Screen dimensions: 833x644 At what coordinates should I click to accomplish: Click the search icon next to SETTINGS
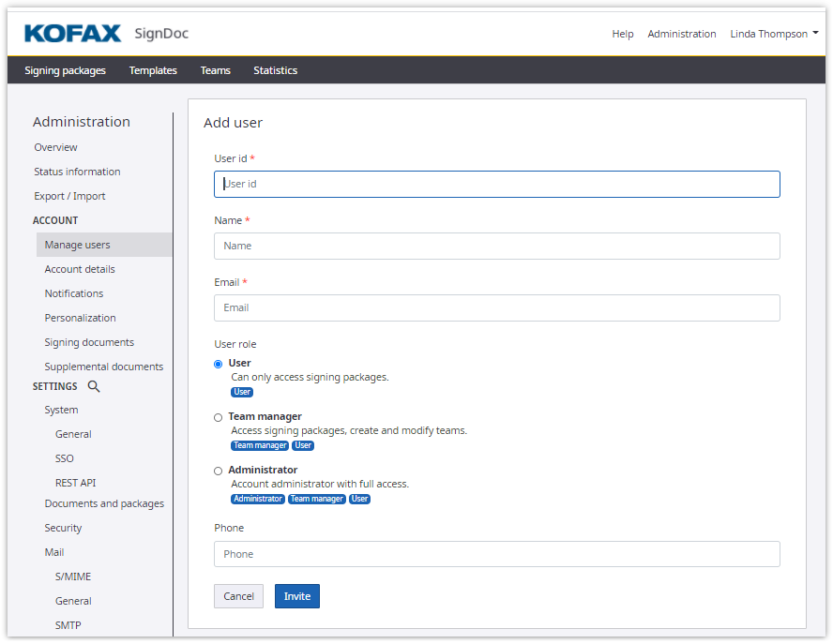point(94,386)
